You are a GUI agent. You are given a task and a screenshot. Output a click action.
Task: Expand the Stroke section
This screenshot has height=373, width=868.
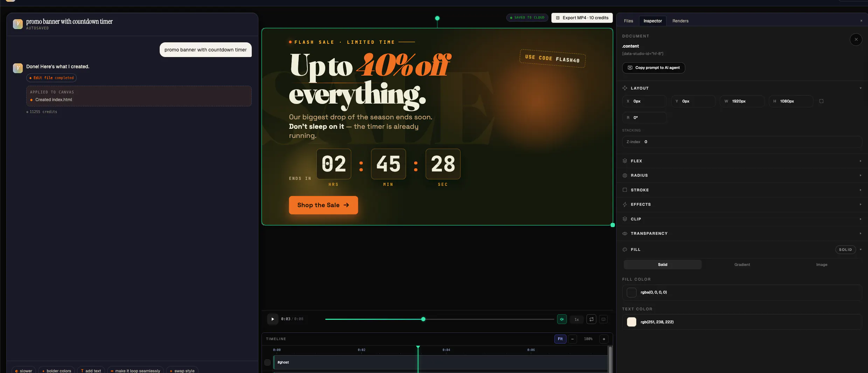860,190
